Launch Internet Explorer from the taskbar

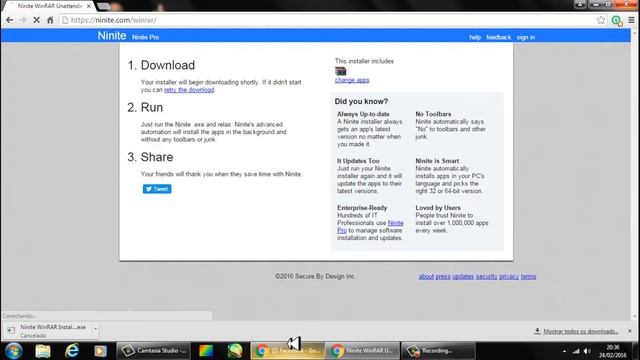click(72, 351)
